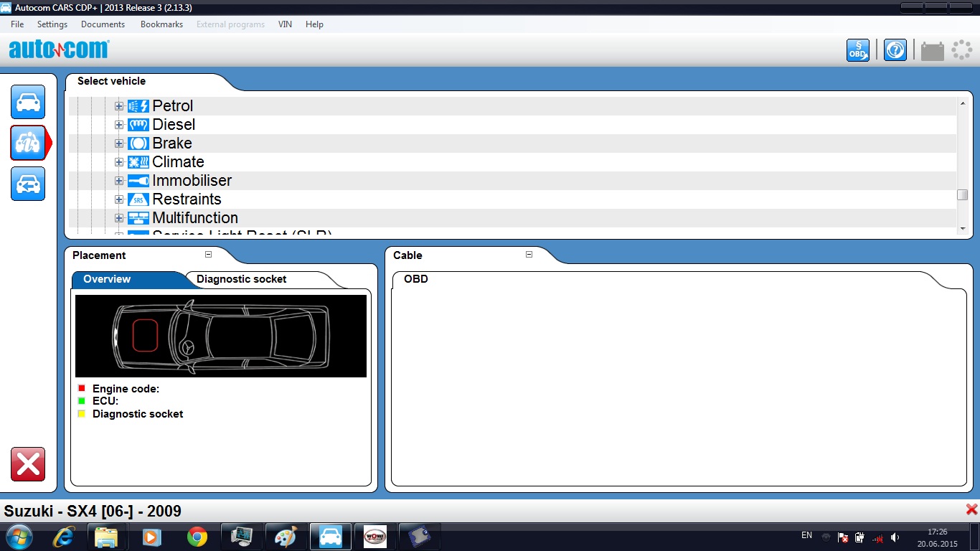This screenshot has width=980, height=551.
Task: Select the system selection sidebar icon
Action: coord(28,143)
